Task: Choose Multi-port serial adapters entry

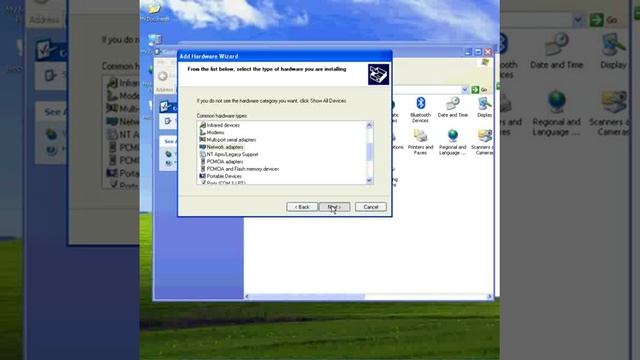Action: pyautogui.click(x=228, y=140)
